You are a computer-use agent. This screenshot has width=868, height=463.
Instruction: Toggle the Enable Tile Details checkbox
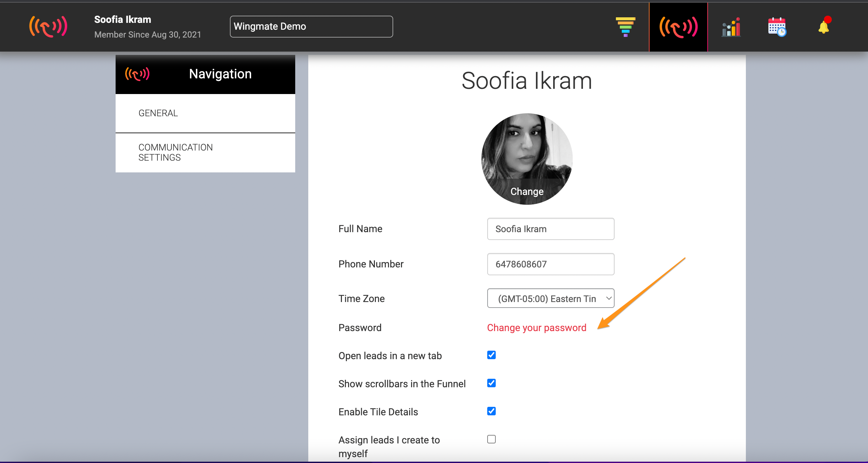[x=491, y=411]
